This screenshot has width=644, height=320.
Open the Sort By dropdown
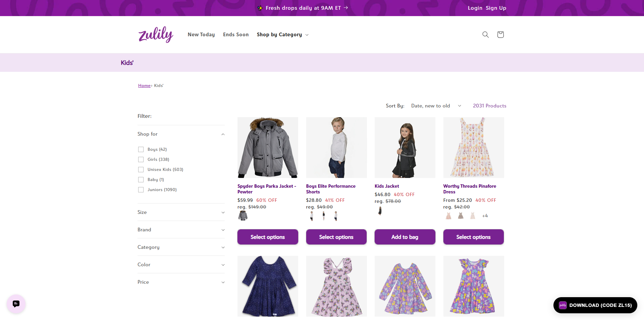pos(436,106)
